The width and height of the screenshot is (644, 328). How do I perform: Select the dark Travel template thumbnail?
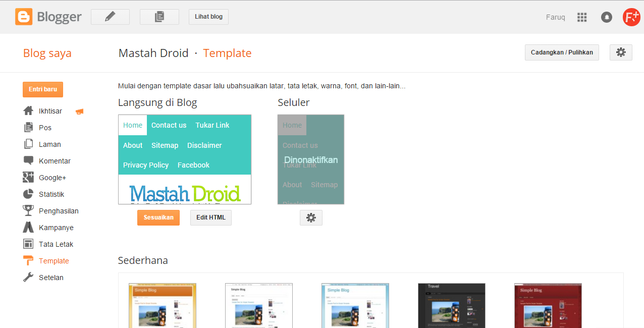(x=452, y=305)
